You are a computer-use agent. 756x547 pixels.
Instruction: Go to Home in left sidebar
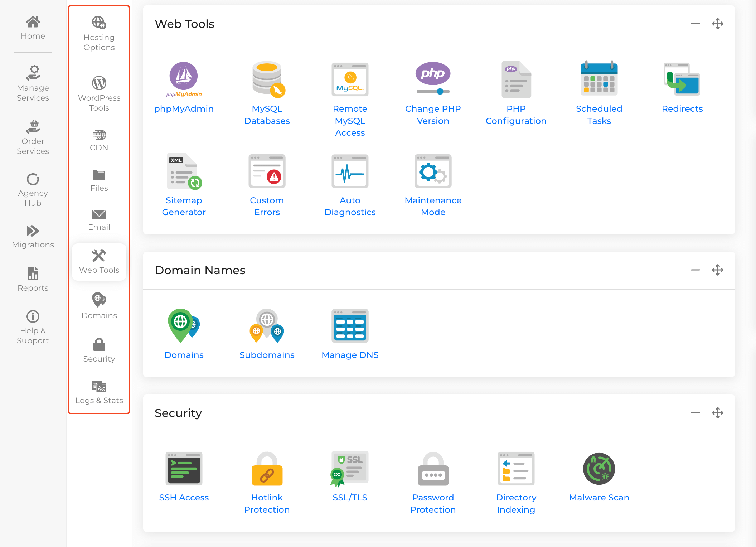point(33,28)
